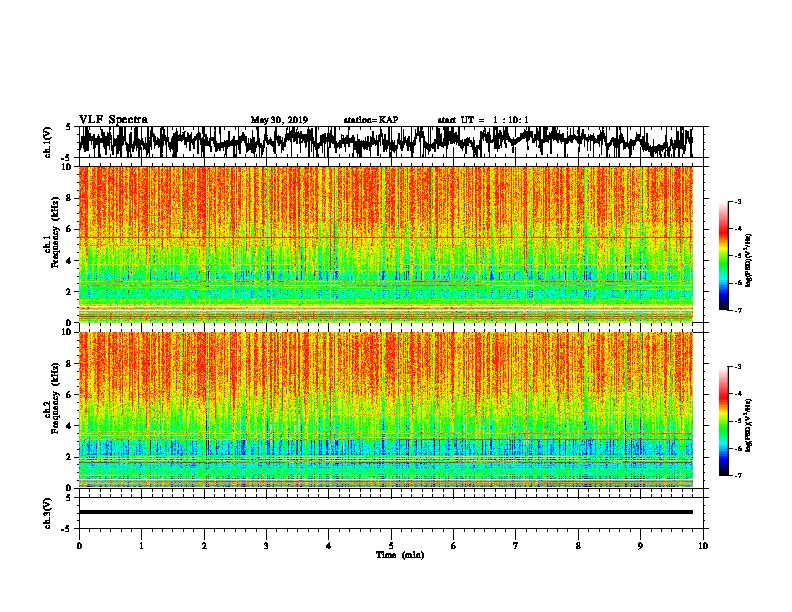Click the "-7" label on ch.1 colorbar
792x612 pixels.
click(737, 310)
